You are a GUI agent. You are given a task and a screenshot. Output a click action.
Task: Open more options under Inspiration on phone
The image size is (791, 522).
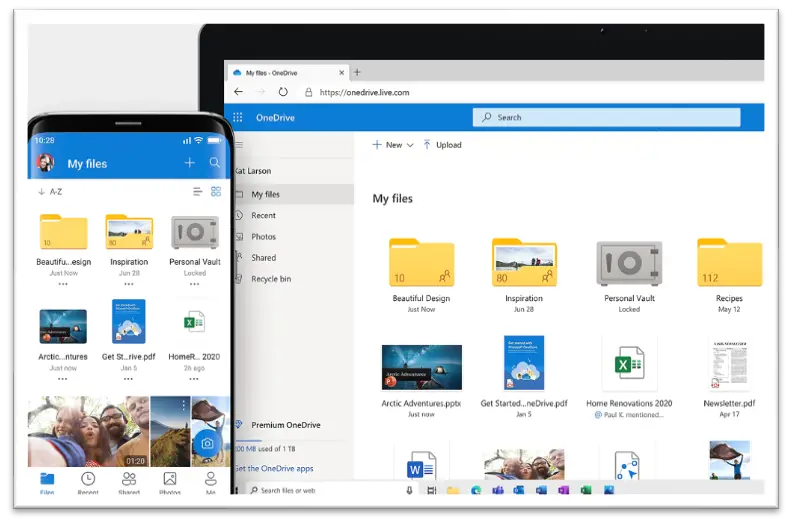(129, 284)
